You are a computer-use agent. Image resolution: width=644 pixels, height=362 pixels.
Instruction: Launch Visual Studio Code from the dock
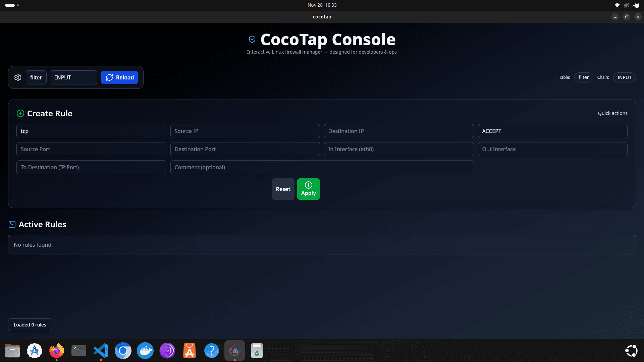[x=101, y=351]
